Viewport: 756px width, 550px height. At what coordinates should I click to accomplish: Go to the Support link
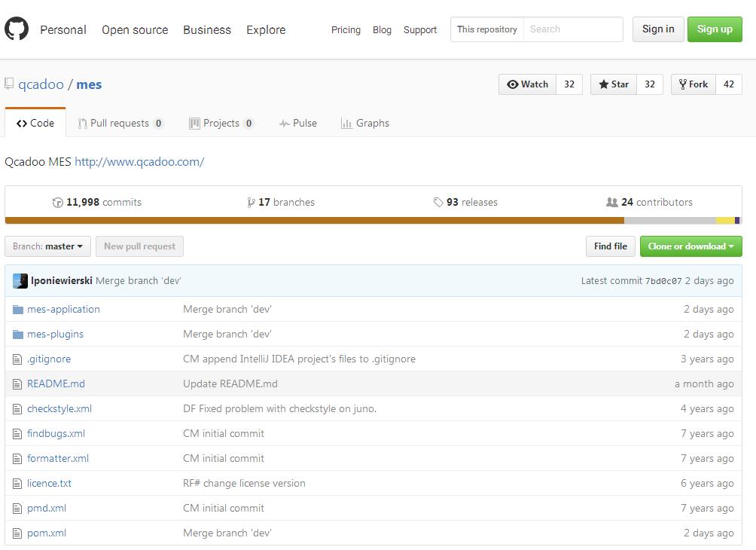[420, 30]
